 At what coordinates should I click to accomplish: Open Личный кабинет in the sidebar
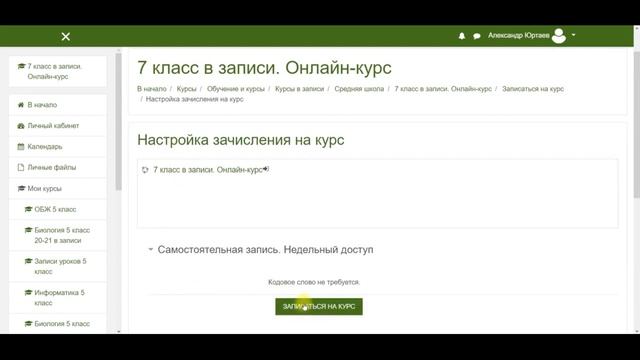click(58, 126)
